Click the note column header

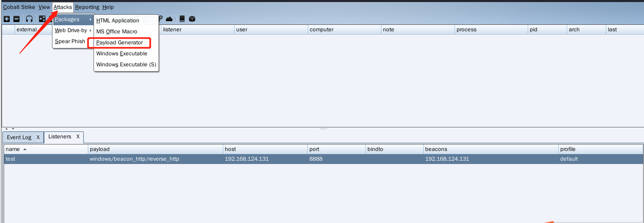(x=418, y=29)
